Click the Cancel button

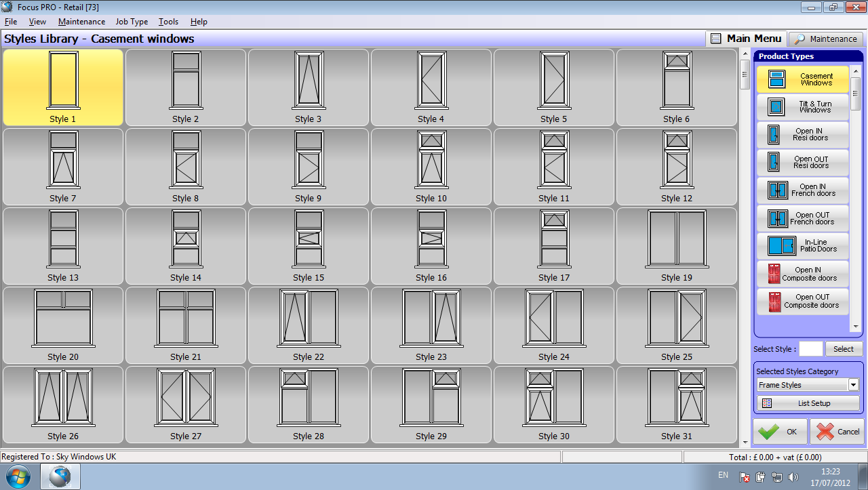tap(837, 432)
